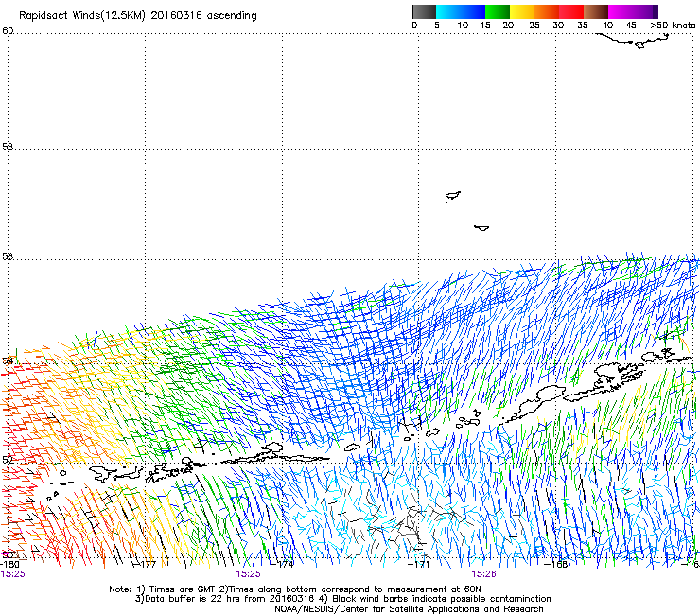Click the '56' latitude label

[x=8, y=256]
